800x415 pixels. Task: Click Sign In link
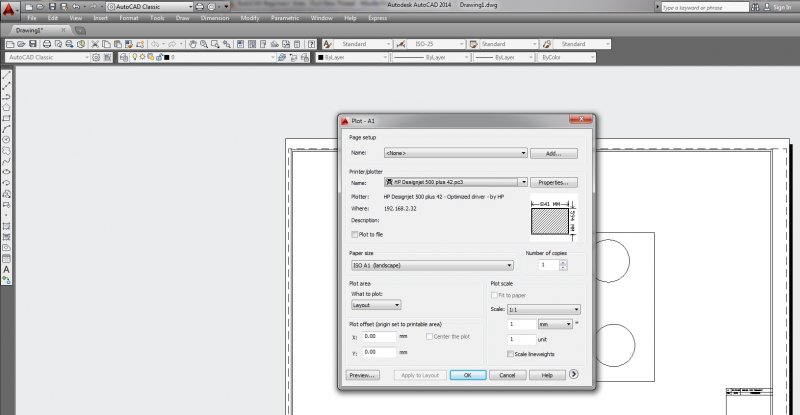click(x=782, y=7)
